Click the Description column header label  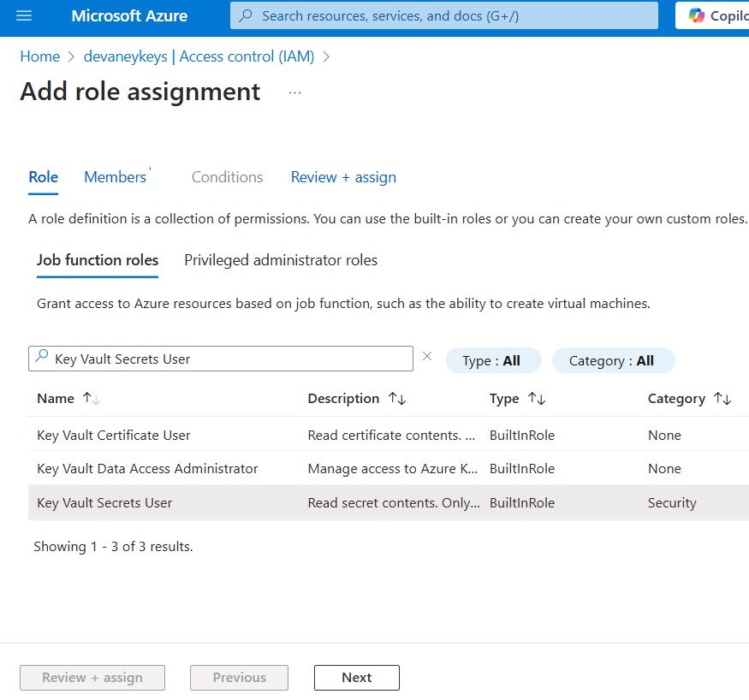343,398
